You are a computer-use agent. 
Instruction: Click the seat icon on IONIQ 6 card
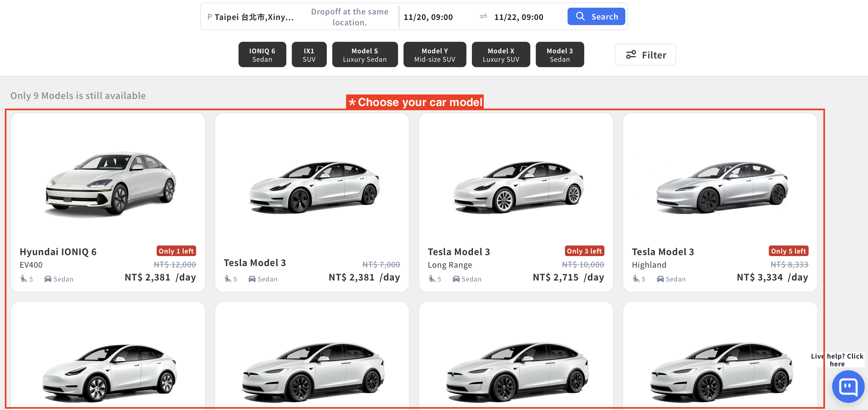(23, 279)
